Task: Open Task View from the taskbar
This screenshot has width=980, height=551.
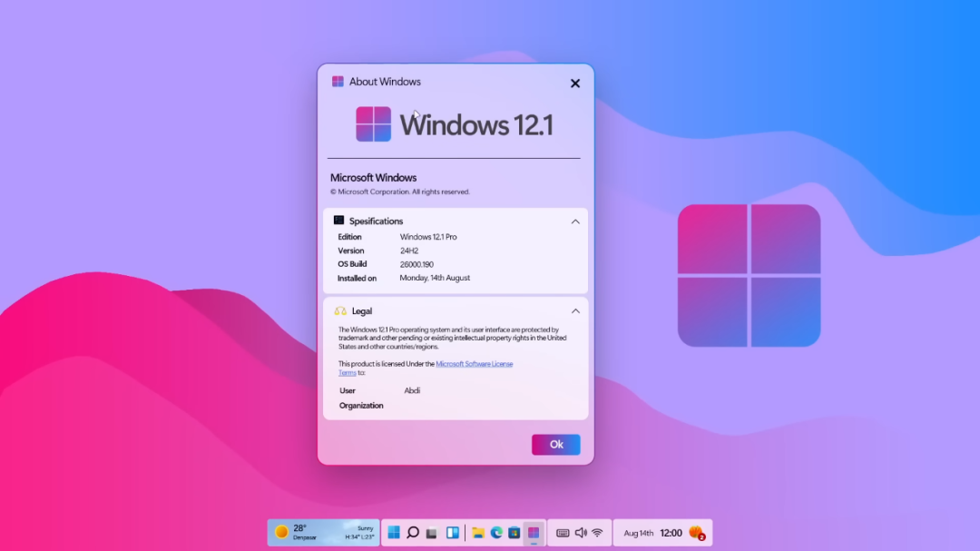Action: (x=431, y=533)
